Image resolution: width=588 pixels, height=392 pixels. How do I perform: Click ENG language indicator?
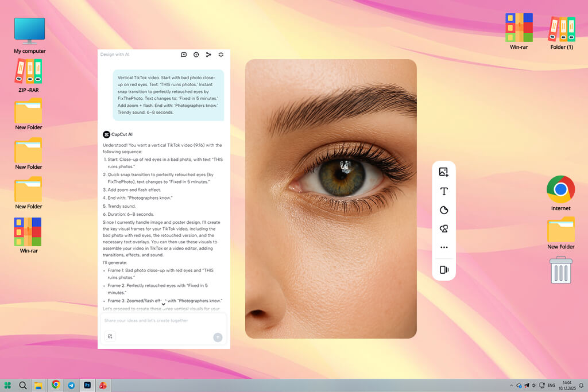pos(551,385)
